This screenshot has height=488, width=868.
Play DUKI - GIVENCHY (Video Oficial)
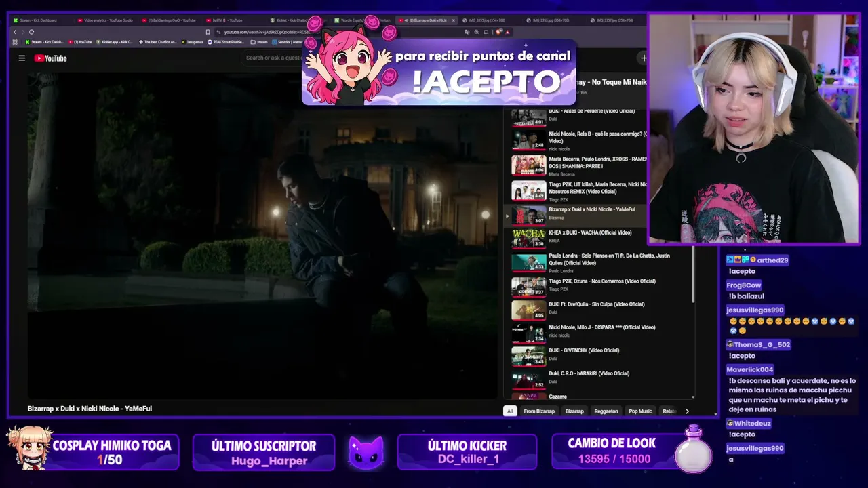584,350
